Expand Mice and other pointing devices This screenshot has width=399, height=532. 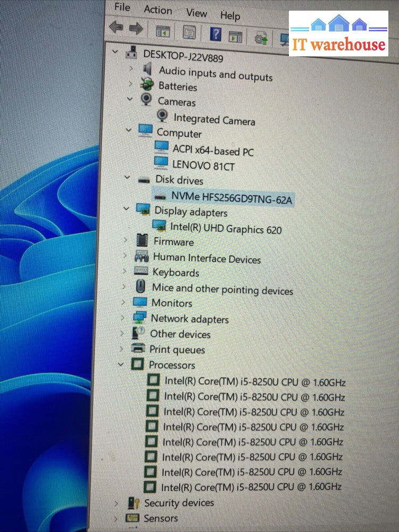123,286
